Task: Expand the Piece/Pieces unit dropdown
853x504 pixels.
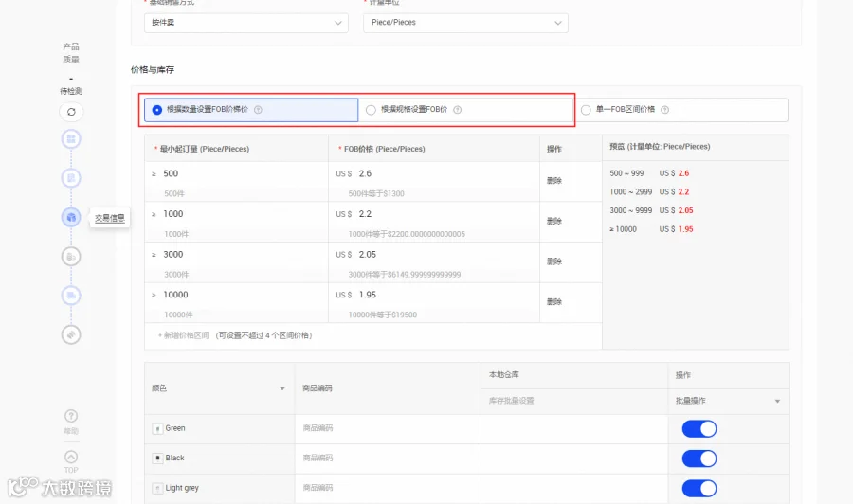Action: pyautogui.click(x=465, y=23)
